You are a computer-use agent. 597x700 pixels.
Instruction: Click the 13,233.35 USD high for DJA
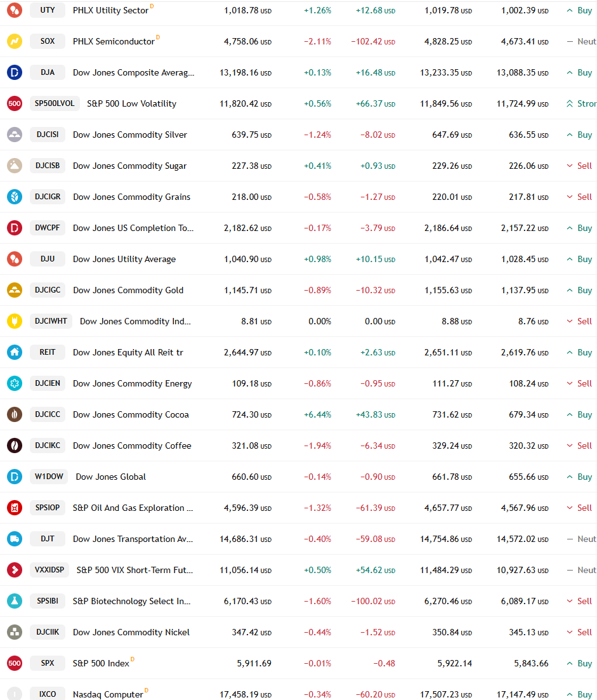click(x=446, y=73)
